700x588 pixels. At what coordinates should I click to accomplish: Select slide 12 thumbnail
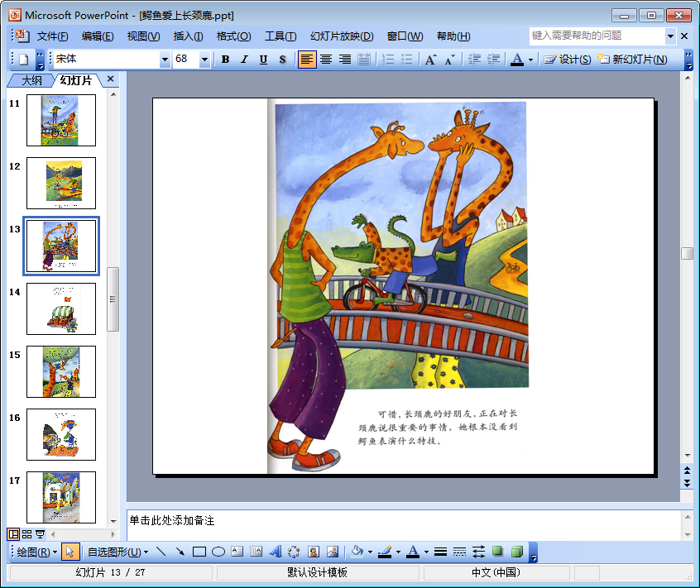click(61, 183)
